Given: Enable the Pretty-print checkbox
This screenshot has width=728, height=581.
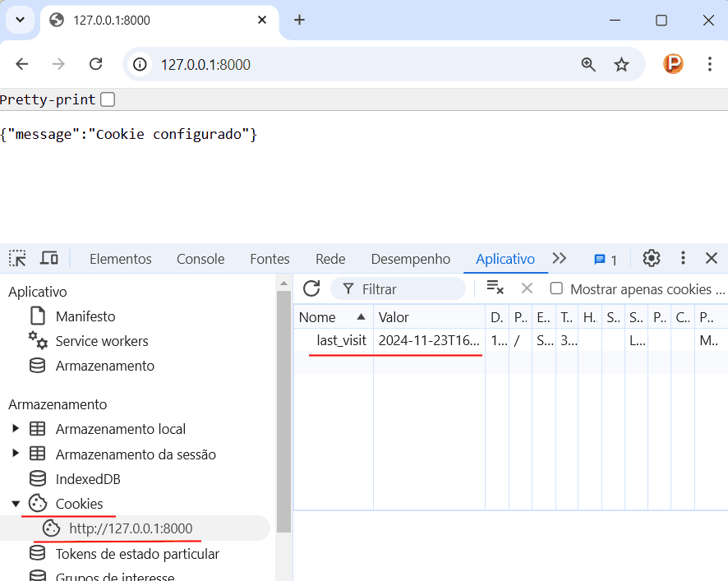Looking at the screenshot, I should point(108,99).
